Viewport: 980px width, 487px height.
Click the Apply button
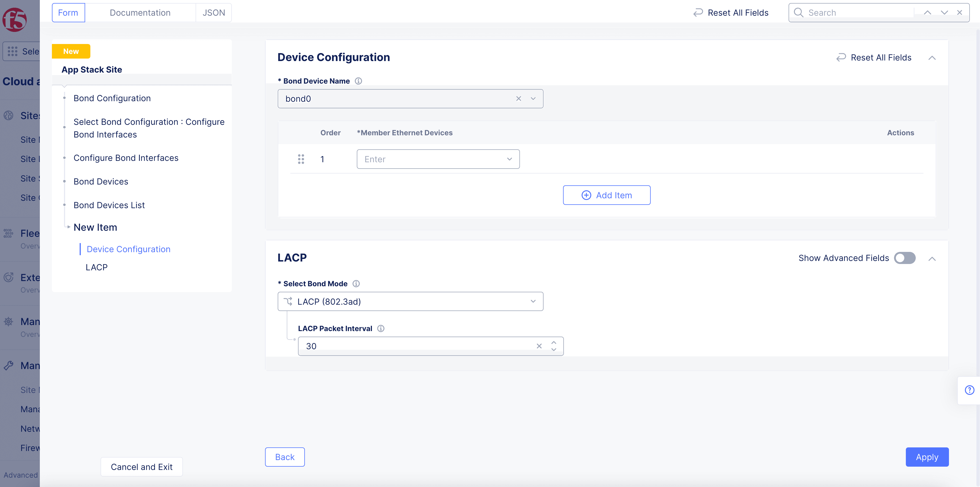pos(927,457)
